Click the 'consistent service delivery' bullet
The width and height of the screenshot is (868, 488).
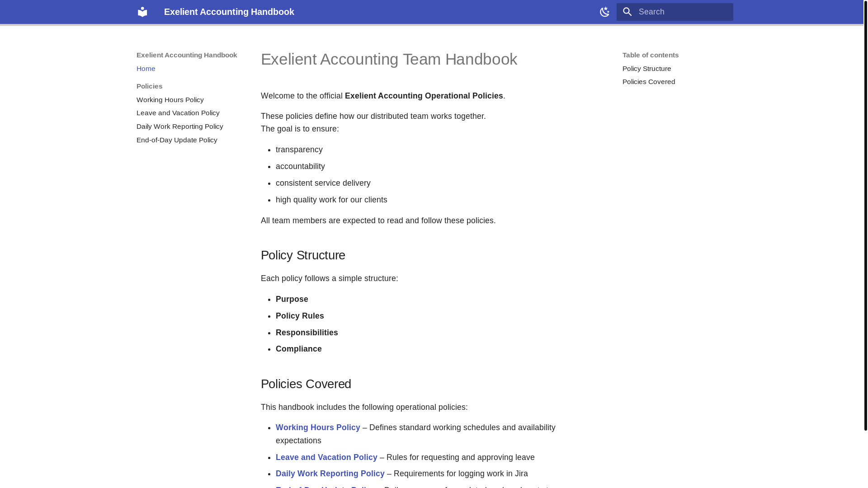[x=323, y=183]
